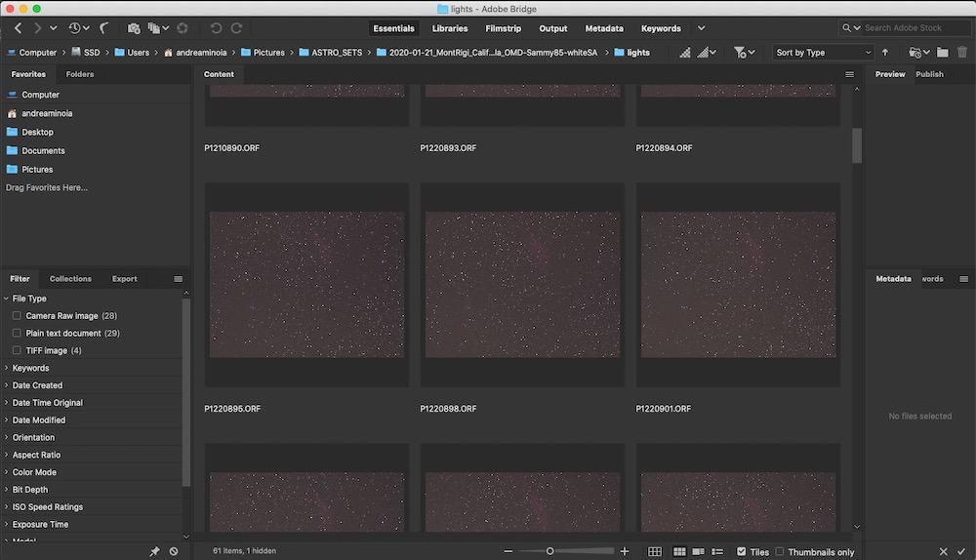This screenshot has height=560, width=976.
Task: Open the Collections tab
Action: coord(70,279)
